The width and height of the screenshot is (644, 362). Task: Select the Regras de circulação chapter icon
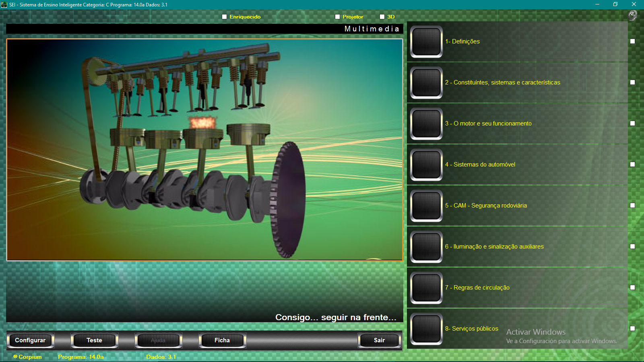click(x=426, y=288)
